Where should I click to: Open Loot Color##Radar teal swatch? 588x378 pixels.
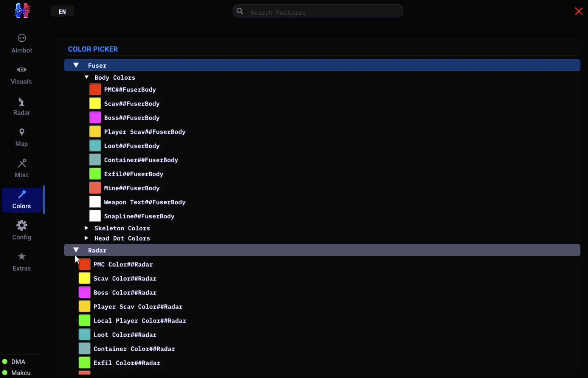click(85, 334)
